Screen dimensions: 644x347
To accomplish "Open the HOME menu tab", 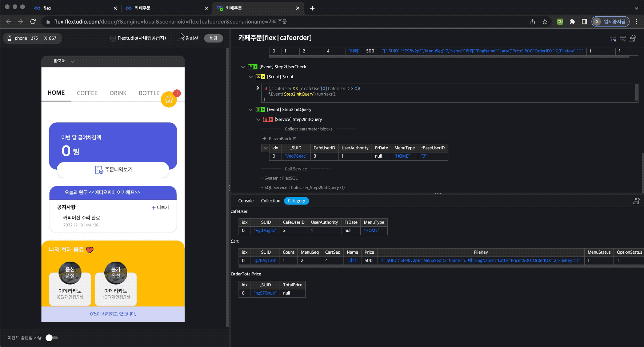I will [x=56, y=93].
